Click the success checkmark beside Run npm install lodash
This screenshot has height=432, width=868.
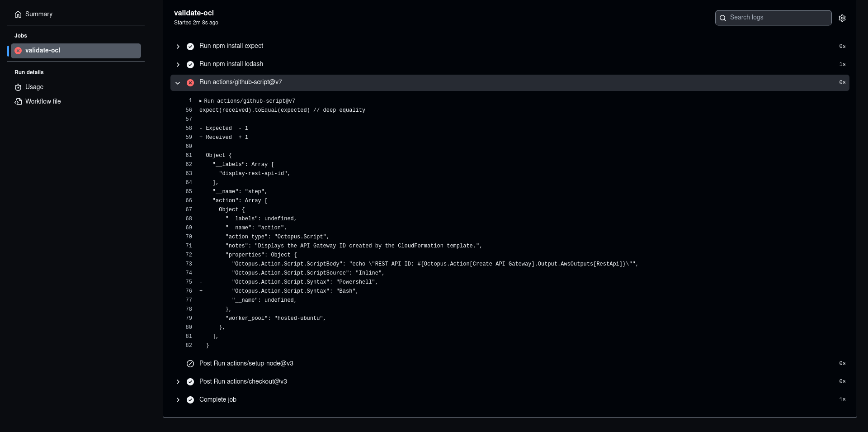tap(190, 65)
